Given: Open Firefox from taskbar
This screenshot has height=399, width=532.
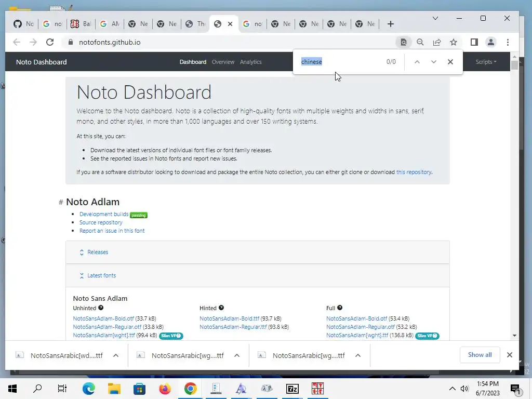Looking at the screenshot, I should 165,389.
